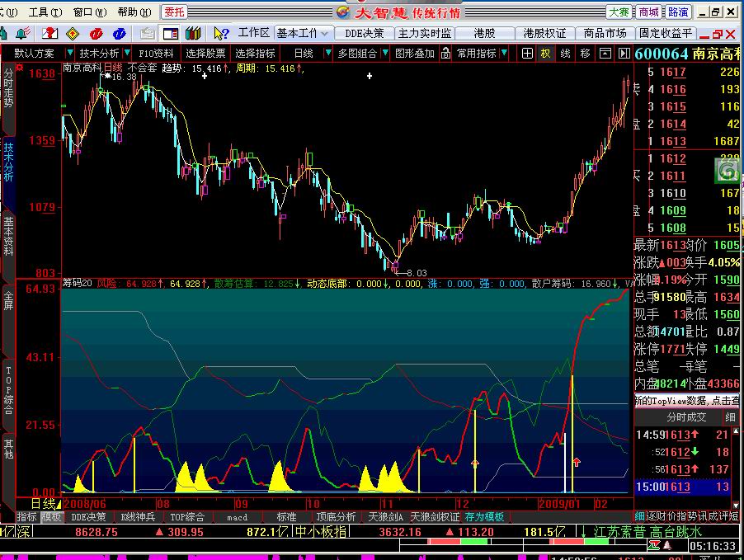Screen dimensions: 744x560
Task: Select the macd template tab
Action: point(237,516)
